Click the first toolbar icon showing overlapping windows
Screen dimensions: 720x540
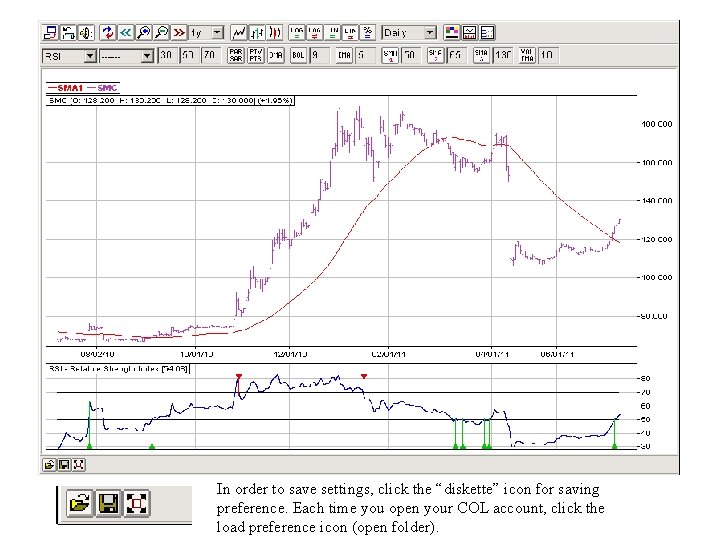[x=50, y=33]
